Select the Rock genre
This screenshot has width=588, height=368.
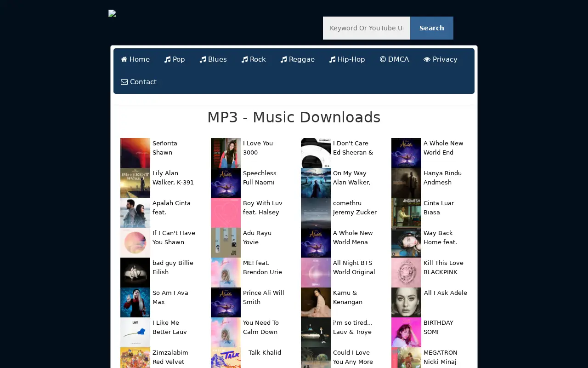[254, 59]
